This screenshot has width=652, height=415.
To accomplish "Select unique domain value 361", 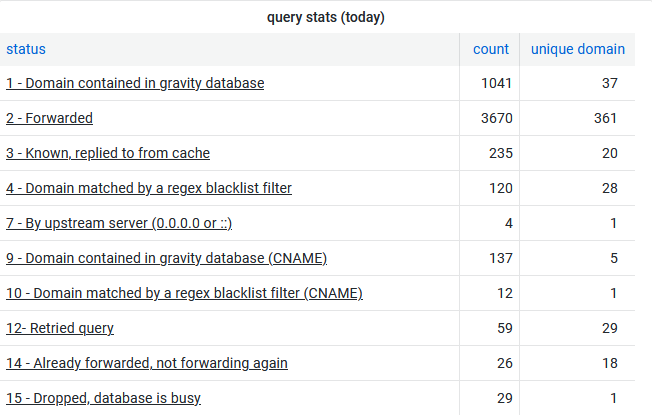I will (x=605, y=118).
